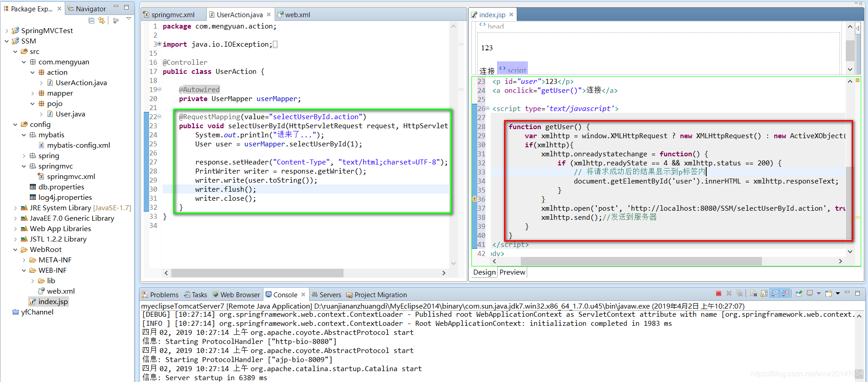Fold the script block at line 26
Screen dimensions: 868x382
point(488,109)
